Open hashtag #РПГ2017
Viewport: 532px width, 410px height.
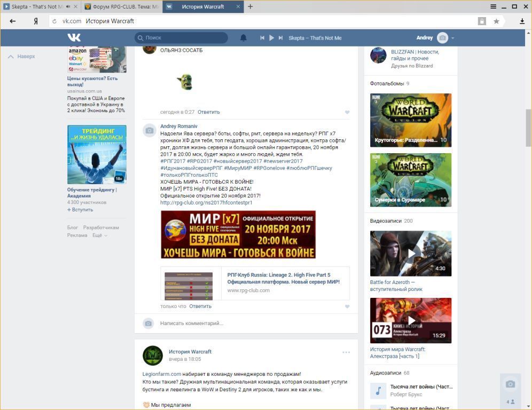pos(173,161)
